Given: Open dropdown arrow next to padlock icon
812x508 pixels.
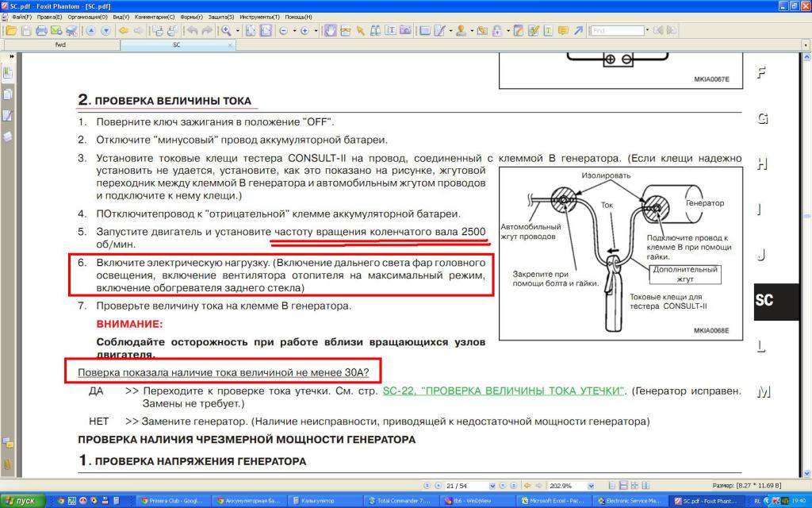Looking at the screenshot, I should 508,31.
